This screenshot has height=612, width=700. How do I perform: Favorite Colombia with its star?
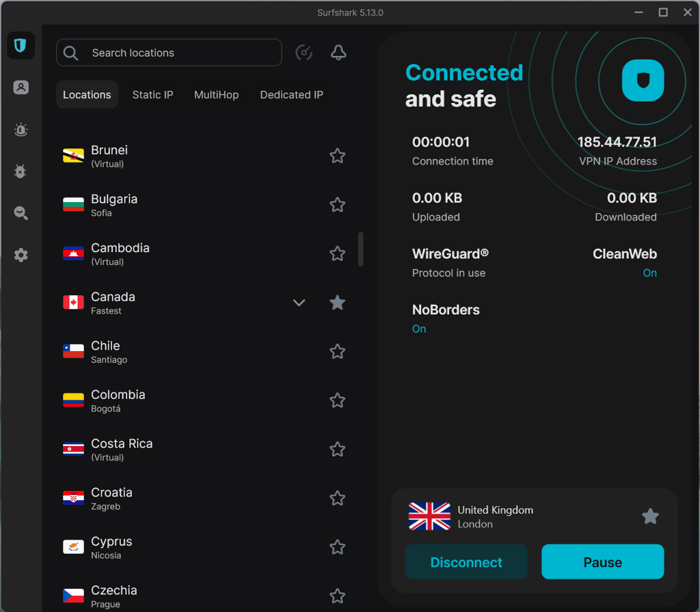click(x=338, y=400)
